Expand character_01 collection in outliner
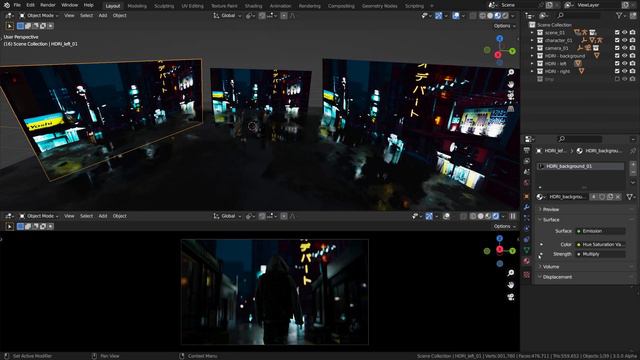Screen dimensions: 640x360 532,40
